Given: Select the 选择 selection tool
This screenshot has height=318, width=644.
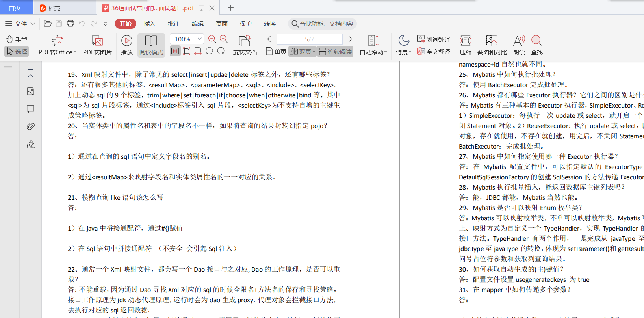Looking at the screenshot, I should tap(17, 52).
